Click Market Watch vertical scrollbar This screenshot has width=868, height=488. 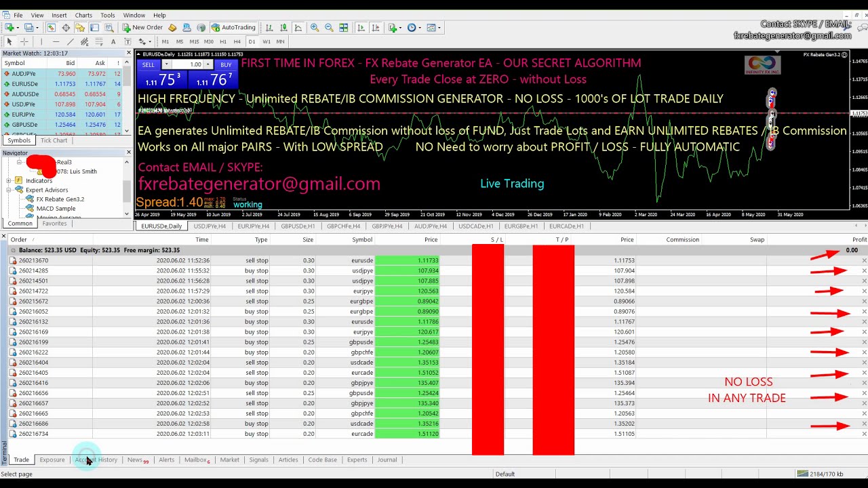point(128,97)
